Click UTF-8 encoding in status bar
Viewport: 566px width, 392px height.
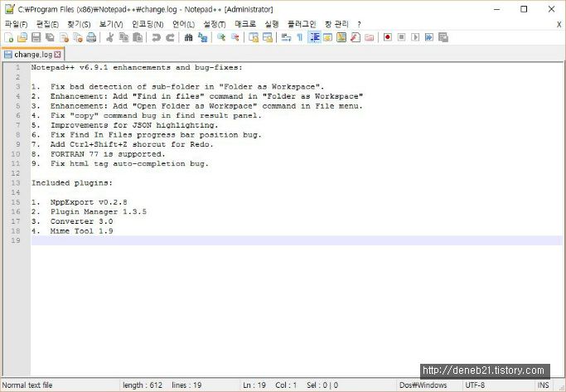pos(475,385)
